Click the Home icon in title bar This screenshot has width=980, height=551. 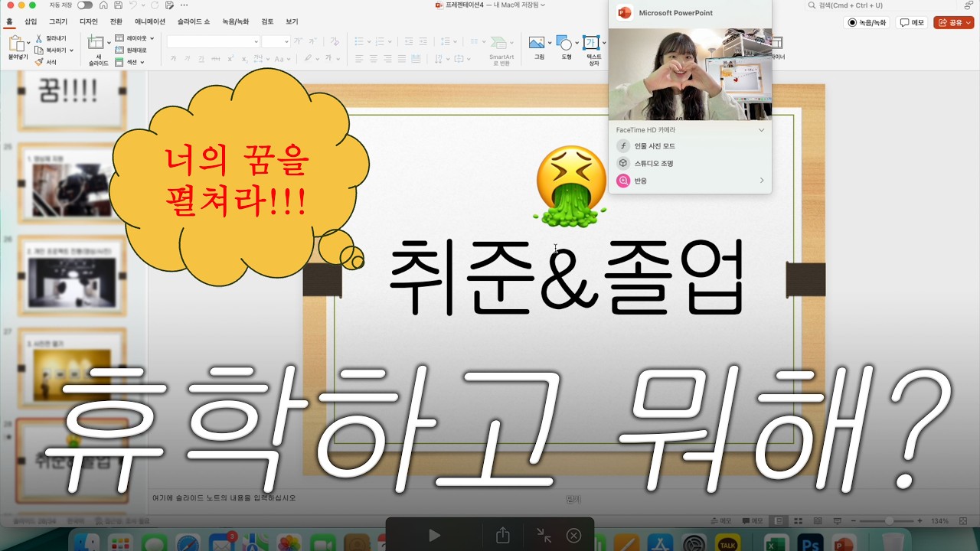coord(103,5)
